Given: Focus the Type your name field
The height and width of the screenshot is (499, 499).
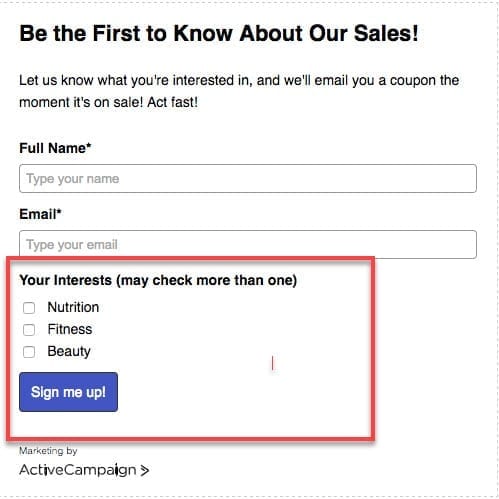Looking at the screenshot, I should pyautogui.click(x=248, y=179).
